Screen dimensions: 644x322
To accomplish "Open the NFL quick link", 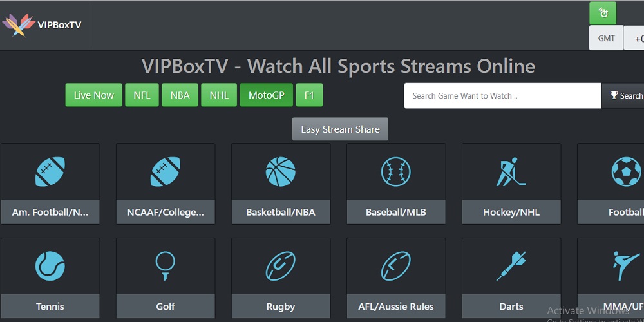I will click(x=142, y=95).
